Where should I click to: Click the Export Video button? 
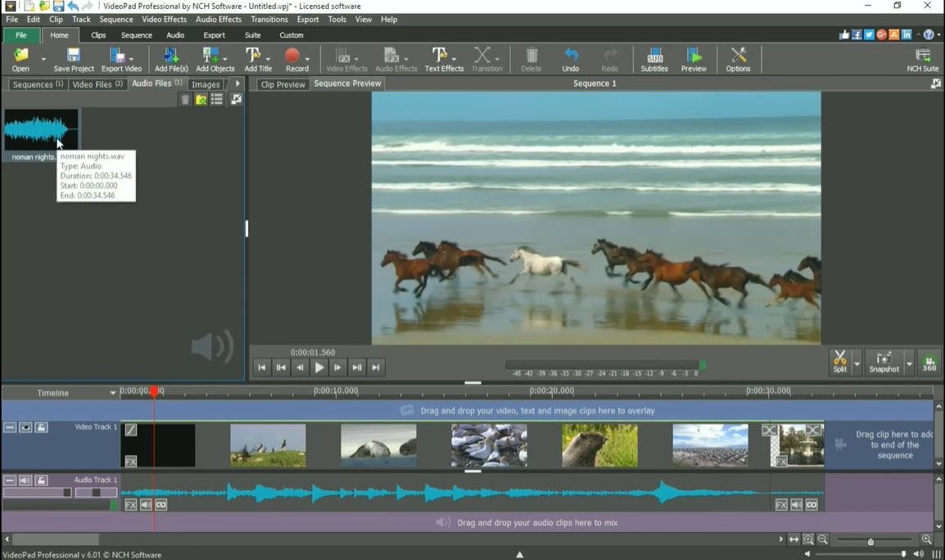120,57
